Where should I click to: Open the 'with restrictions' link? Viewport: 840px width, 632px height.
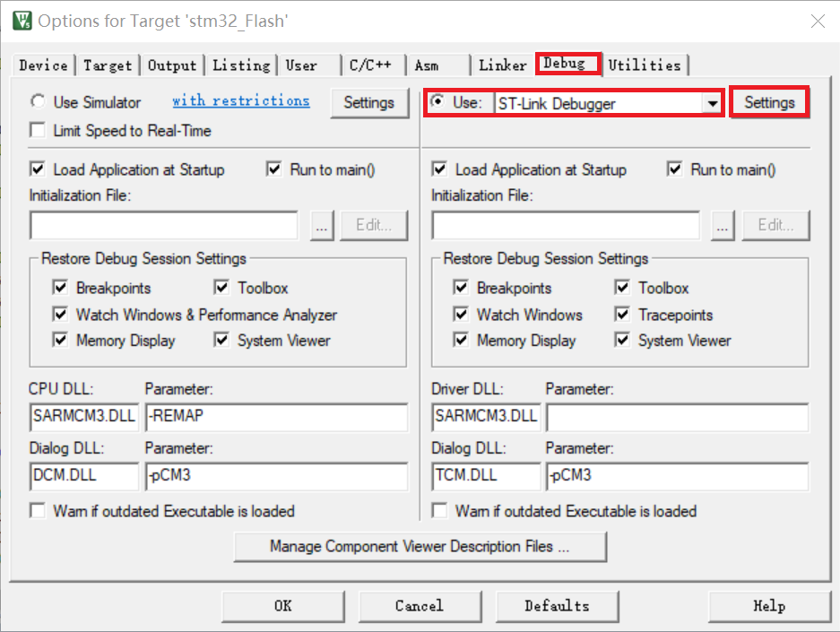[x=241, y=100]
